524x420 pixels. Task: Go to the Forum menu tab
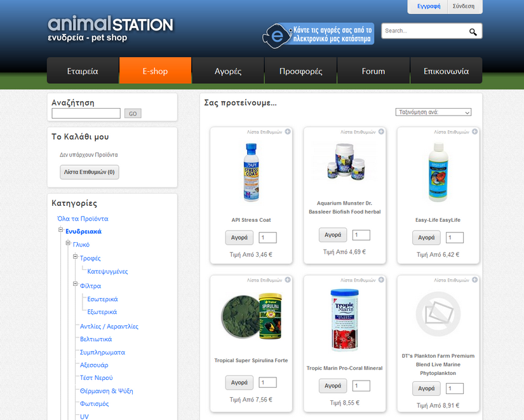coord(373,71)
